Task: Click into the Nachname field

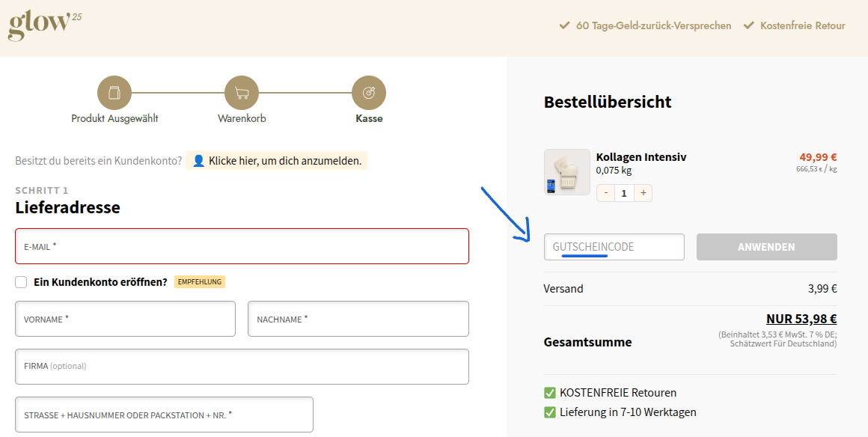Action: point(358,319)
